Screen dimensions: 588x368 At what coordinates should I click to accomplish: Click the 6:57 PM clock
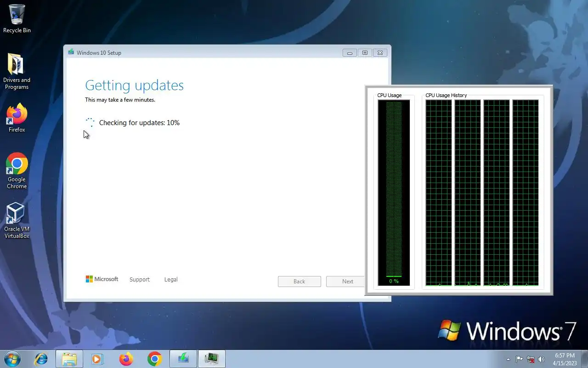(x=565, y=356)
